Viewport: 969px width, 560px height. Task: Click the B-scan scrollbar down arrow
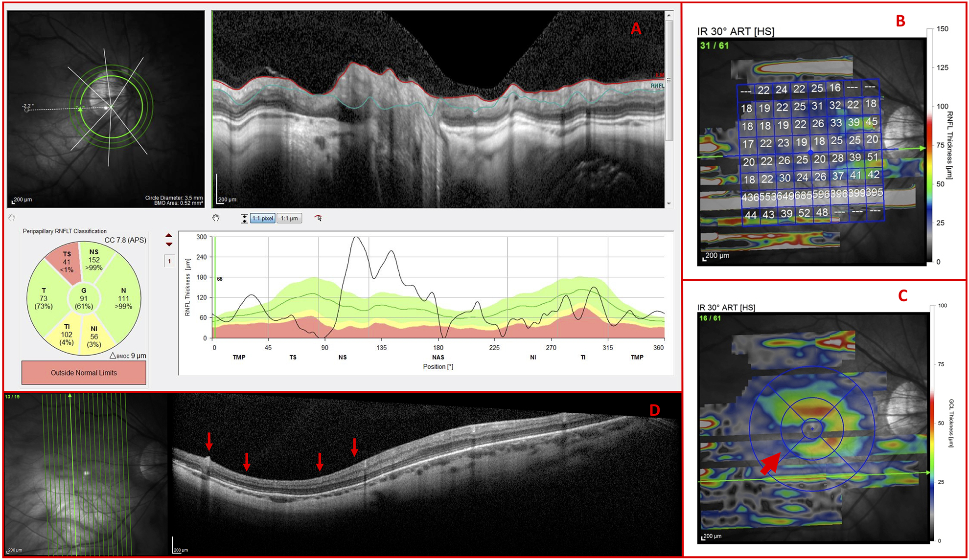[x=669, y=203]
